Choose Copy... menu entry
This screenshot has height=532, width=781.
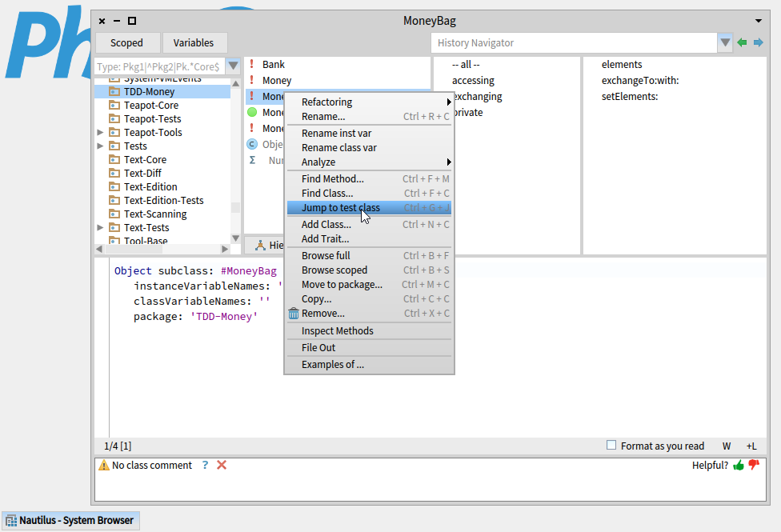click(x=369, y=299)
